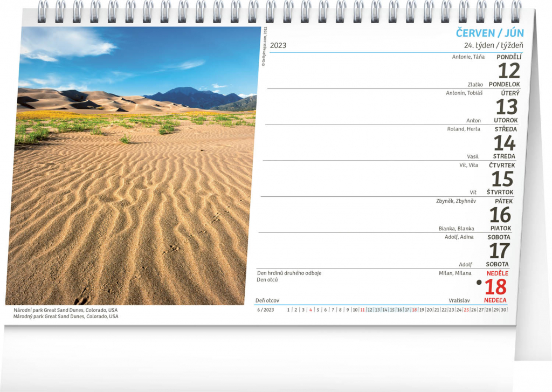
Task: Click the red NEDEĽA day label
Action: click(495, 300)
